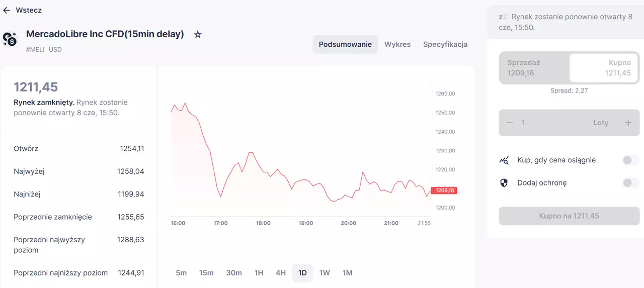This screenshot has height=288, width=644.
Task: Select the 5m chart interval
Action: click(181, 273)
